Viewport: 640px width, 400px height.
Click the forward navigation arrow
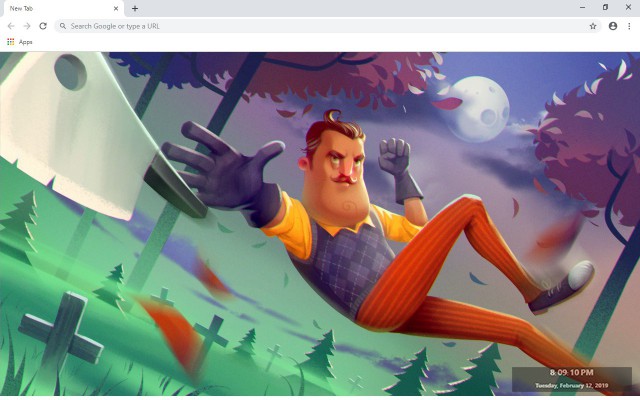pyautogui.click(x=27, y=26)
